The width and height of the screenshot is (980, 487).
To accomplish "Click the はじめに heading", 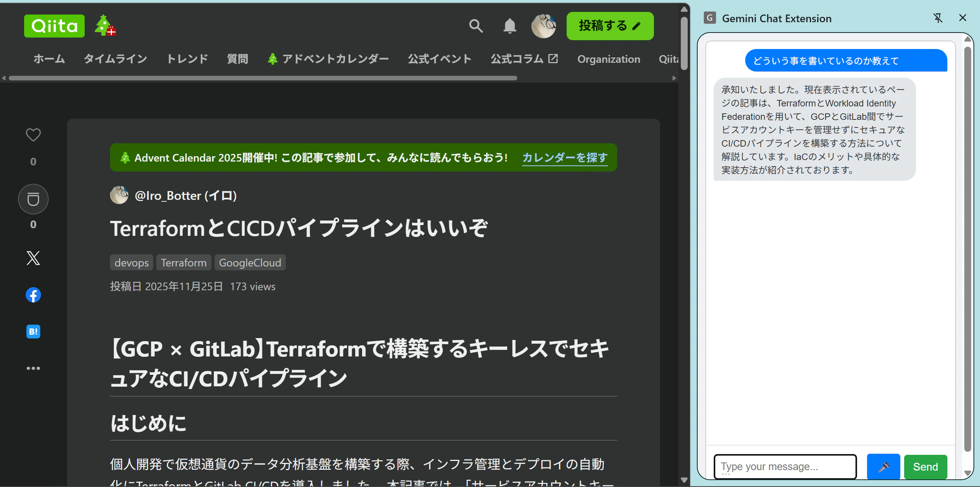I will click(x=148, y=423).
